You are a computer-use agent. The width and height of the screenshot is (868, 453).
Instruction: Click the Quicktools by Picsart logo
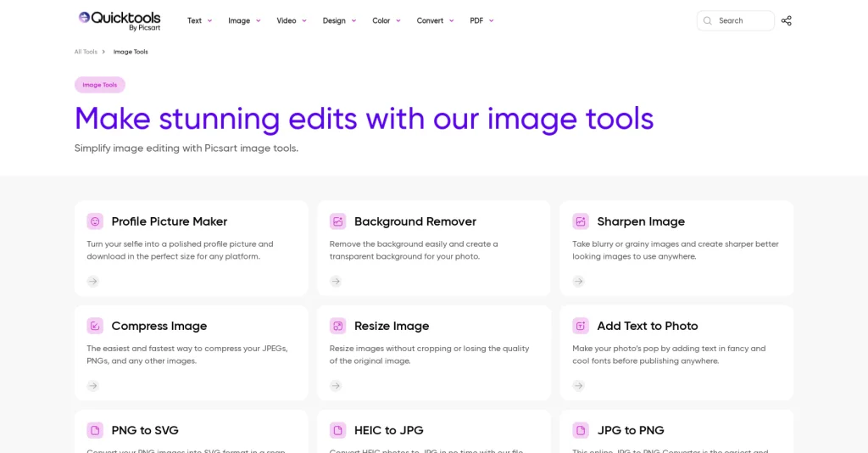point(119,20)
